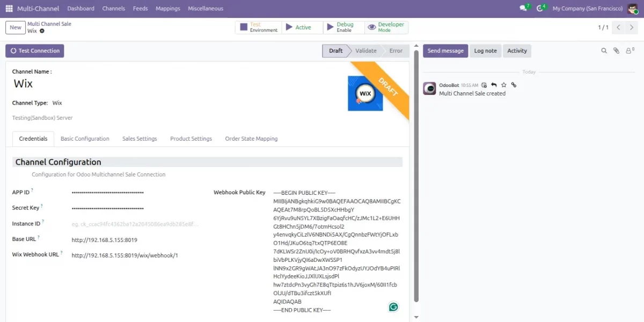Open the activities clock icon
Viewport: 644px width, 322px height.
pyautogui.click(x=541, y=8)
